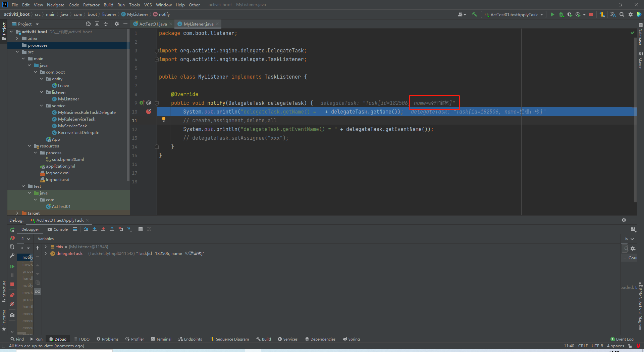Open Search Everywhere via the magnifier icon
Screen dimensions: 644x352
(x=622, y=14)
